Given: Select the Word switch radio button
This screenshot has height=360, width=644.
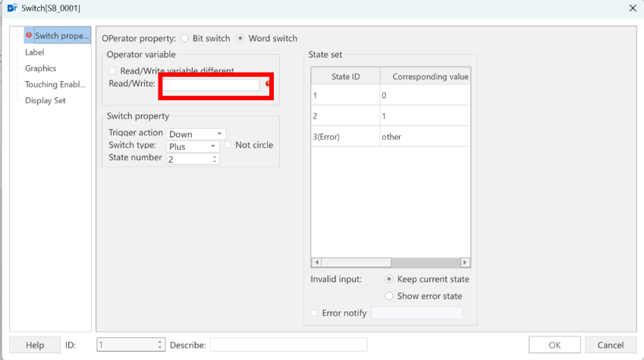Looking at the screenshot, I should [240, 38].
